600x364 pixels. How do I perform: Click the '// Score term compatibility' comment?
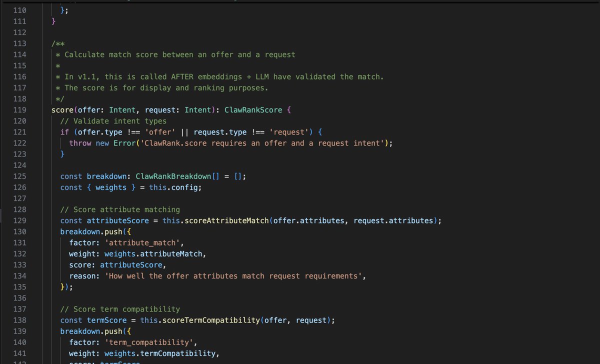tap(120, 309)
